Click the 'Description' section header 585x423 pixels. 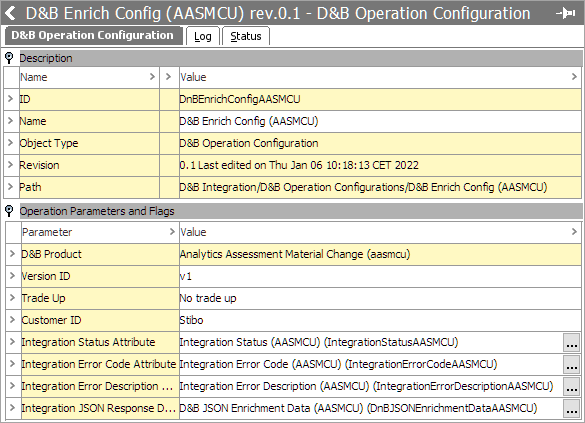coord(301,58)
